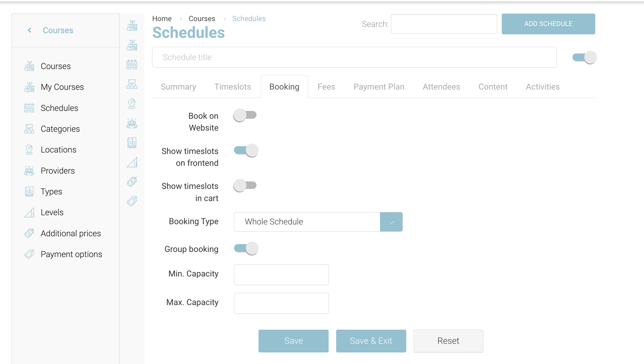Switch to the Timeslots tab
The width and height of the screenshot is (644, 364).
pos(233,87)
